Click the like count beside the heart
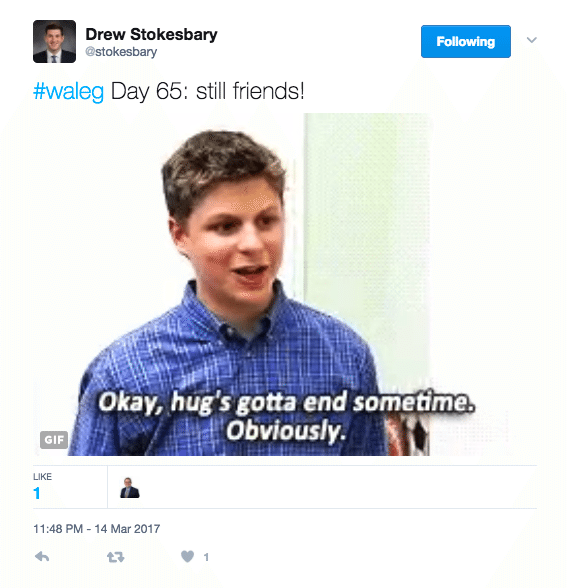 (206, 557)
